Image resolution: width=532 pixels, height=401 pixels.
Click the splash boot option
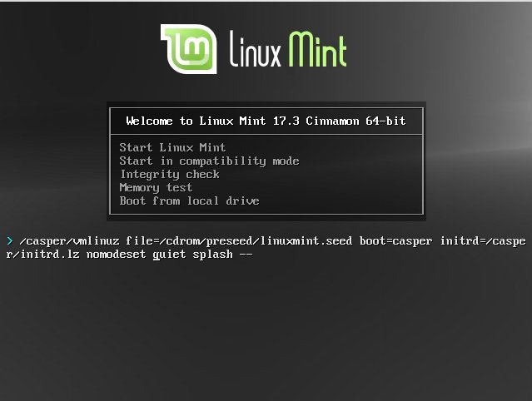(213, 255)
